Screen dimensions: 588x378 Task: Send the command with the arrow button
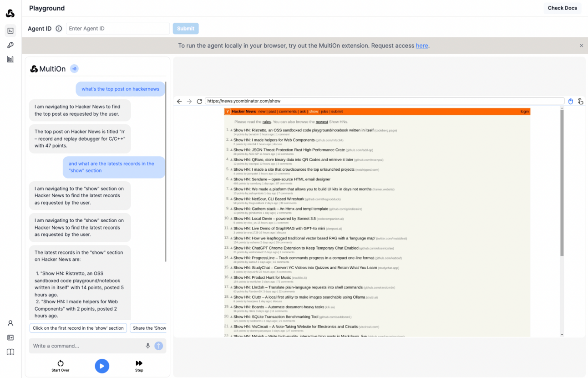tap(158, 346)
